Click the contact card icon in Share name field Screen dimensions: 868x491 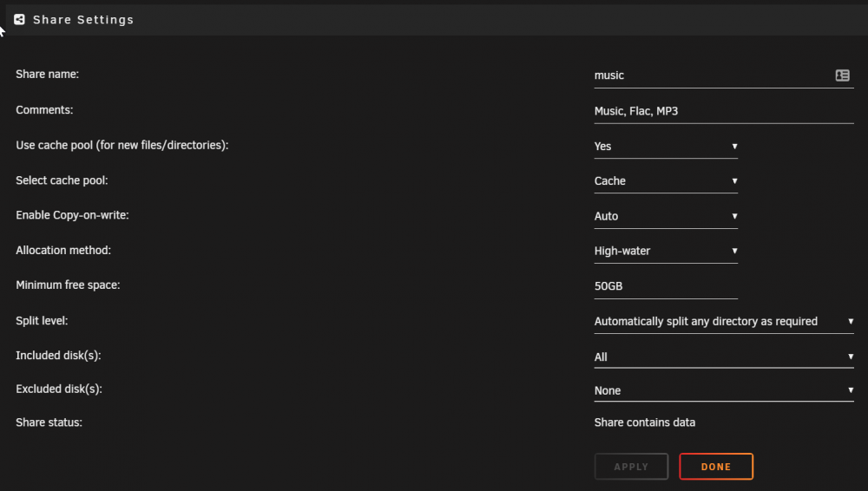(x=842, y=75)
